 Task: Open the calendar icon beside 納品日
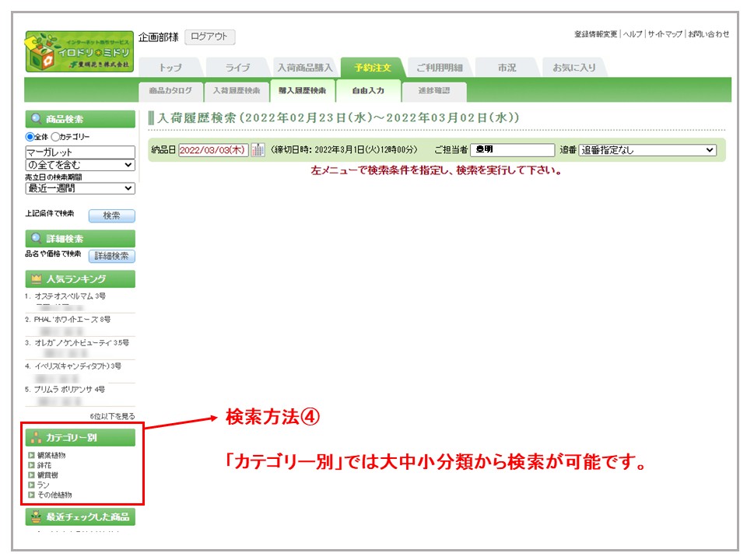coord(258,150)
